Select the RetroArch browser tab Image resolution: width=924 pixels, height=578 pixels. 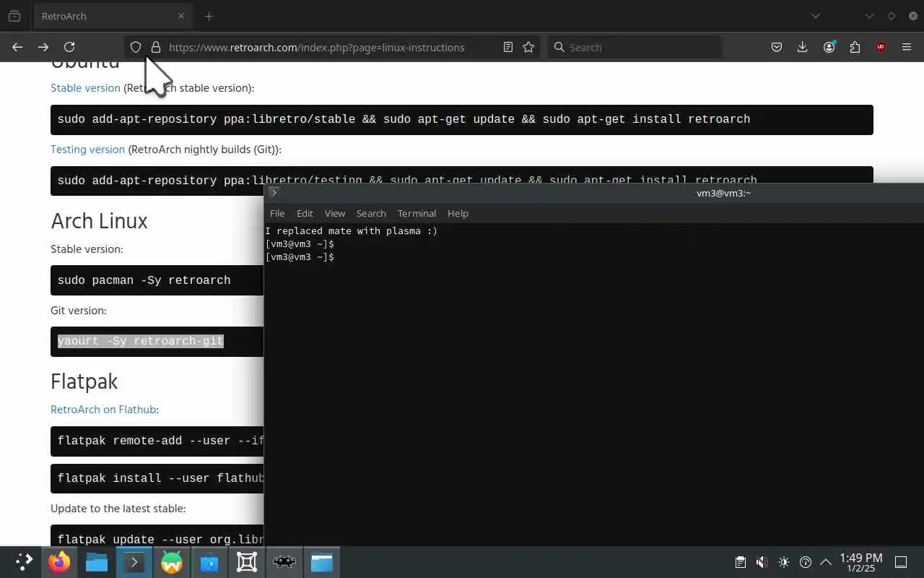pyautogui.click(x=112, y=16)
